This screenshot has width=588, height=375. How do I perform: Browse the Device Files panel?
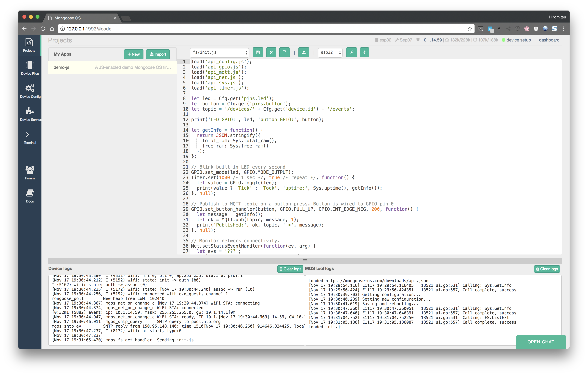click(x=30, y=67)
